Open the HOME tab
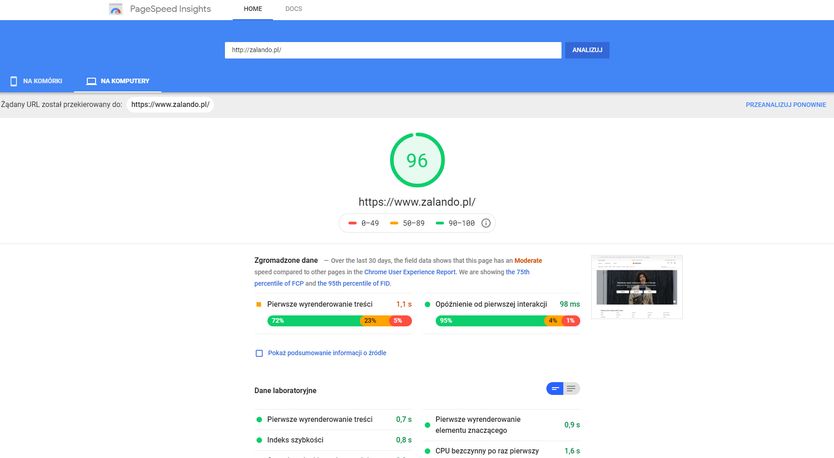The image size is (834, 458). (x=253, y=9)
